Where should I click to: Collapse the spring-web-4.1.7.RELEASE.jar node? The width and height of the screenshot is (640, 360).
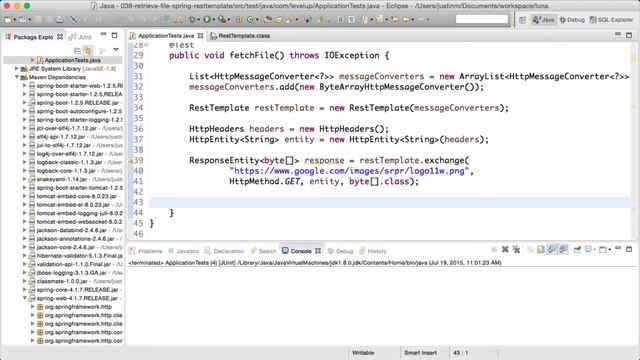(x=24, y=298)
